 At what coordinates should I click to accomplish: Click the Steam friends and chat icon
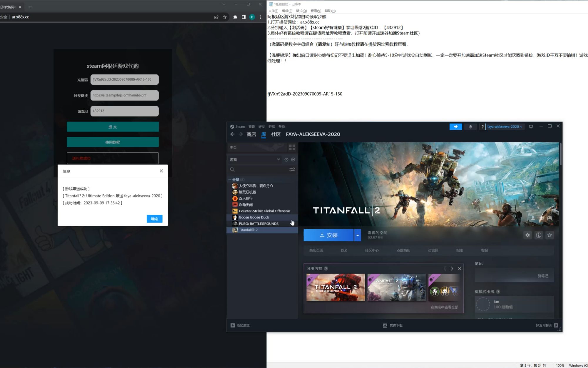point(557,325)
